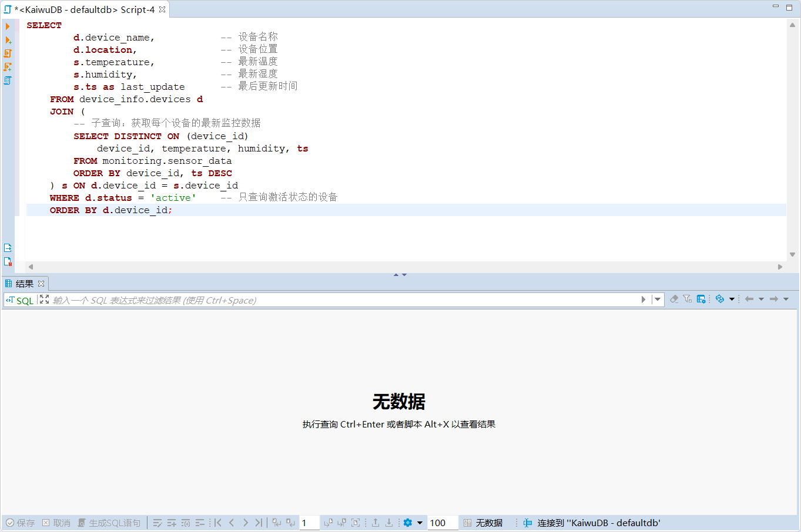Show the error log icon with red badge

click(x=8, y=262)
